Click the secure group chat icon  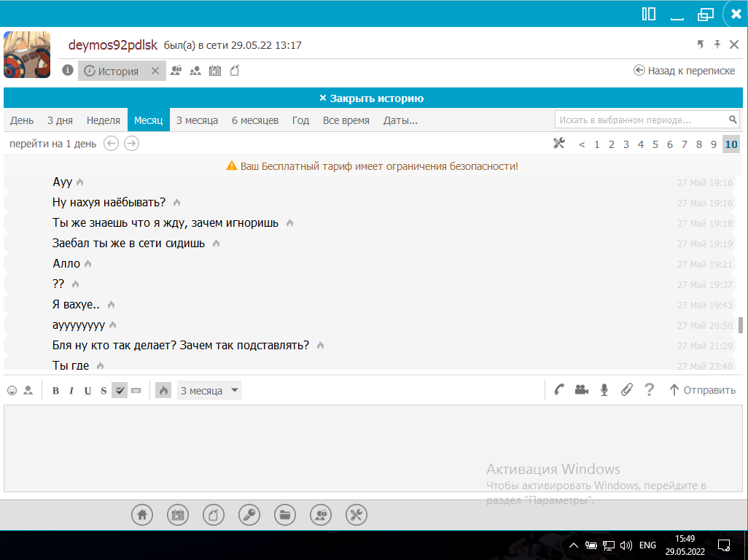click(x=176, y=71)
